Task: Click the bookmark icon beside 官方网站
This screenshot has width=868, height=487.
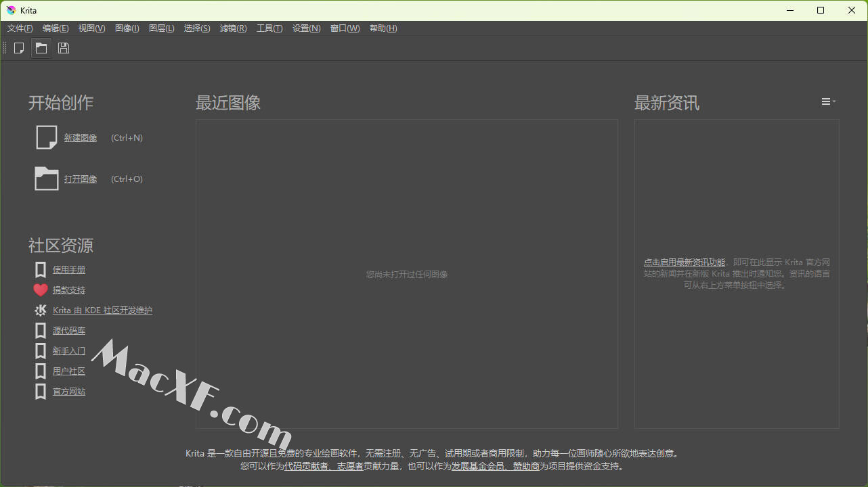Action: coord(41,392)
